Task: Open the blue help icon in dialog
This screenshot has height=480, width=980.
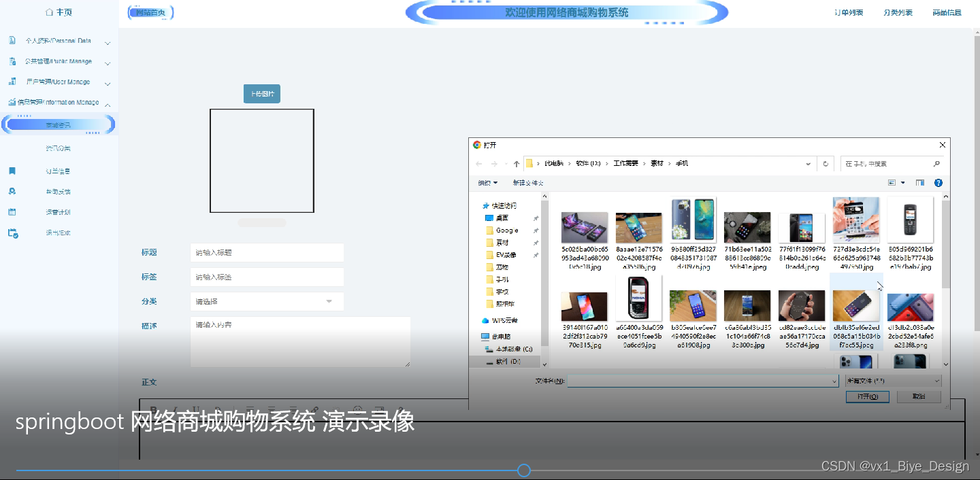Action: point(938,183)
